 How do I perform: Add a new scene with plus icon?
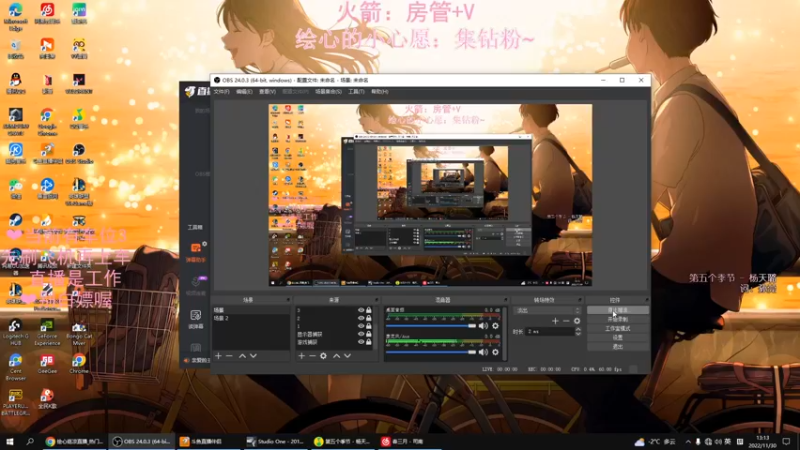(x=218, y=356)
